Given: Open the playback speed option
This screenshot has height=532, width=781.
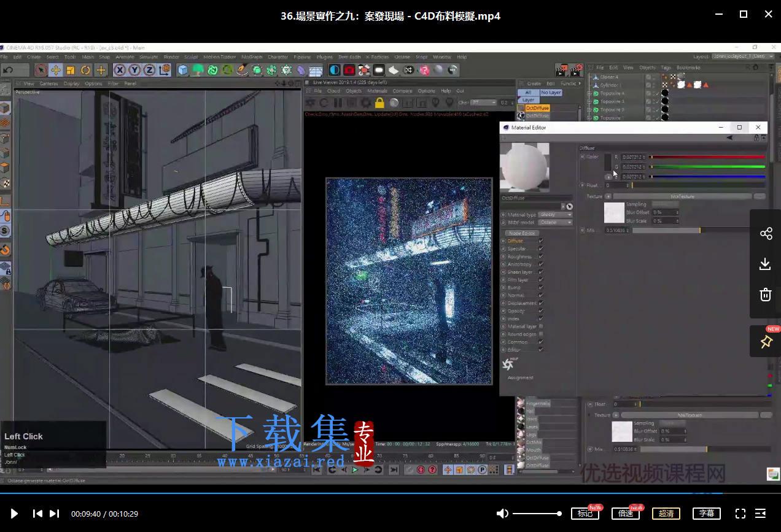Looking at the screenshot, I should point(626,514).
